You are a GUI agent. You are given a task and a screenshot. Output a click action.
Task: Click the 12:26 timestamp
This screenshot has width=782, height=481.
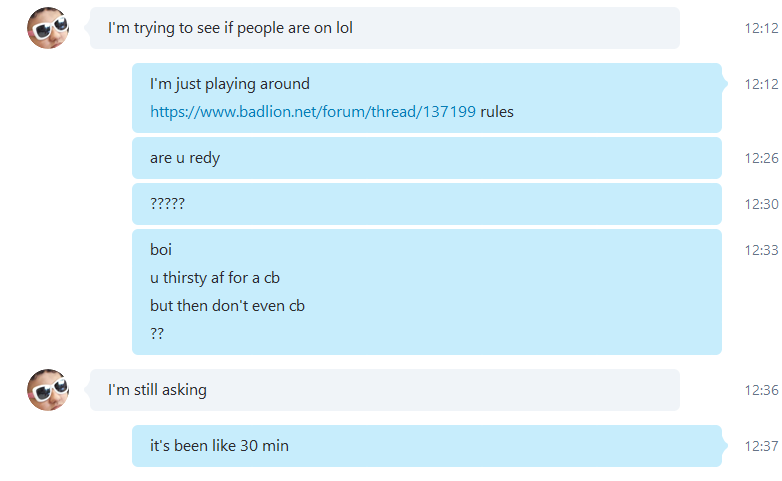(x=762, y=158)
